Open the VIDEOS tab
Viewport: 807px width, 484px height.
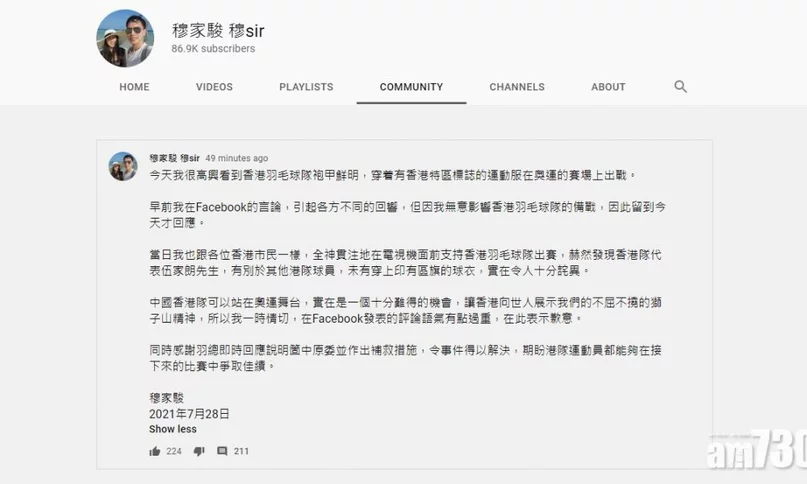coord(214,87)
